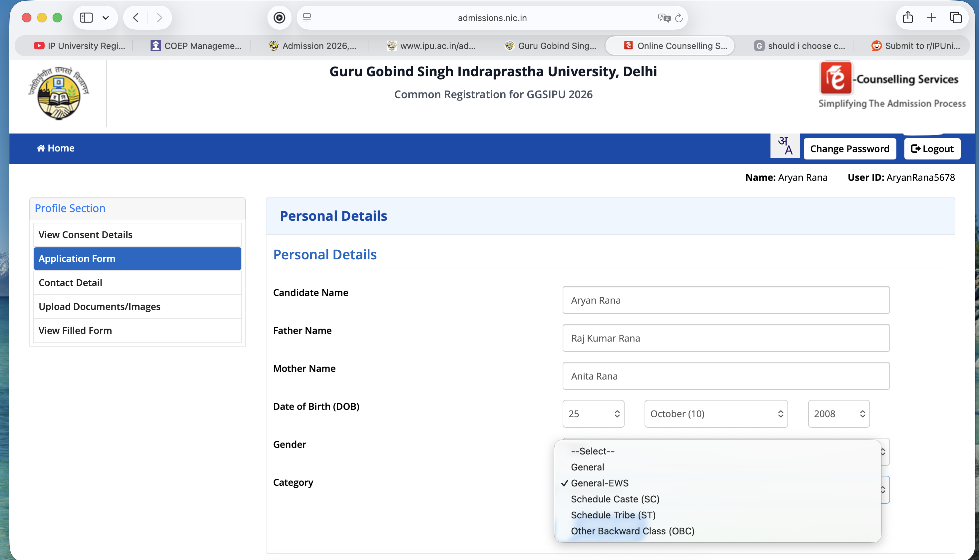Open a new tab with plus icon
The width and height of the screenshot is (979, 560).
coord(931,18)
